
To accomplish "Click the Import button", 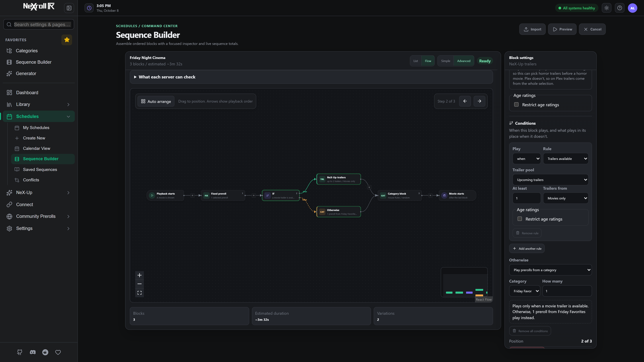I will 533,29.
